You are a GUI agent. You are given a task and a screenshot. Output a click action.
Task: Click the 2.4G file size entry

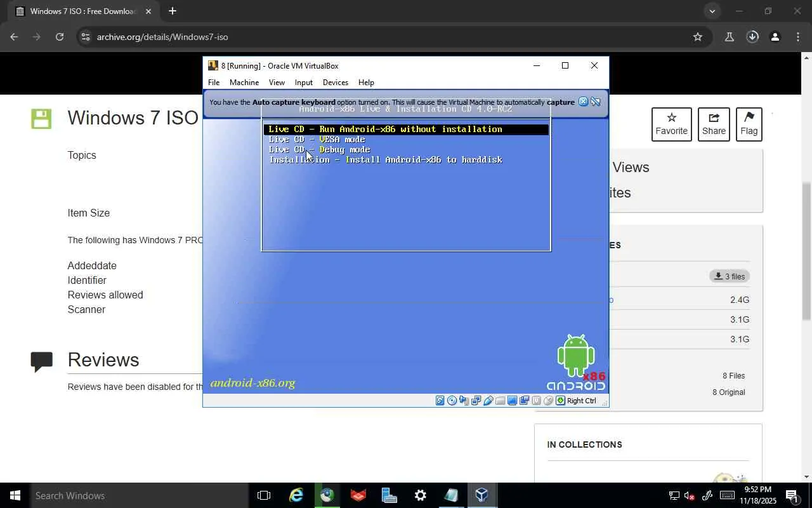(740, 300)
